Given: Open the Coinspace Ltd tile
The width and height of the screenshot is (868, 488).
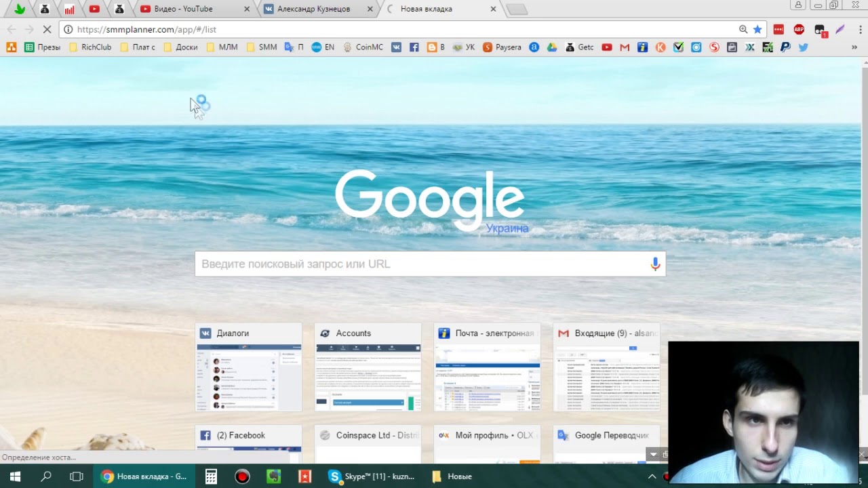Looking at the screenshot, I should pos(368,444).
